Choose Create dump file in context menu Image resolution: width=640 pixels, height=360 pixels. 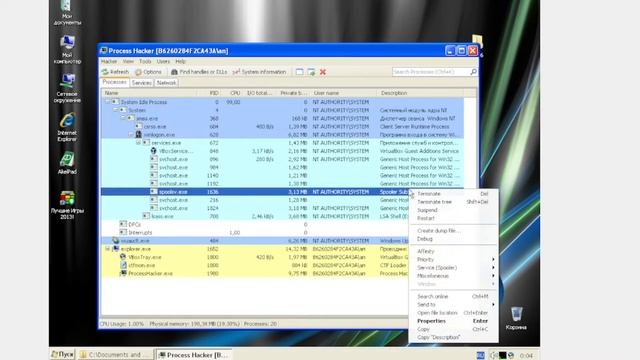click(x=453, y=231)
